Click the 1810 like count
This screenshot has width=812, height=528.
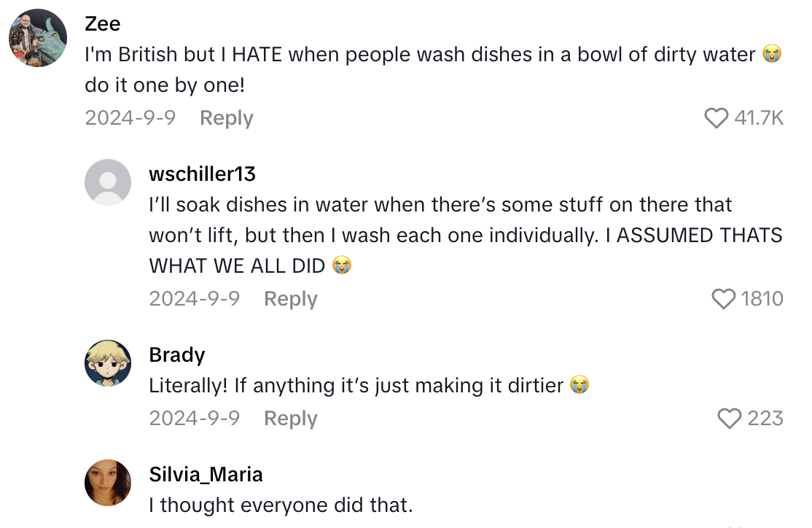tap(764, 298)
